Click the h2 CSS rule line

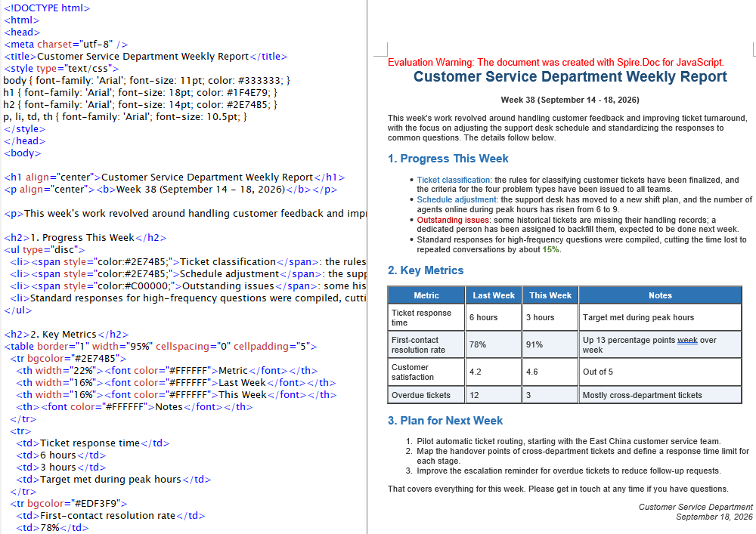coord(141,104)
